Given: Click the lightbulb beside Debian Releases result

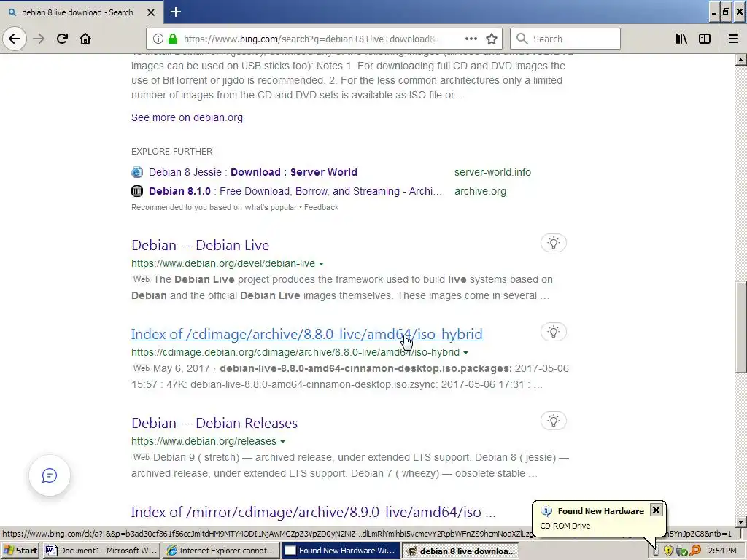Looking at the screenshot, I should pos(554,421).
